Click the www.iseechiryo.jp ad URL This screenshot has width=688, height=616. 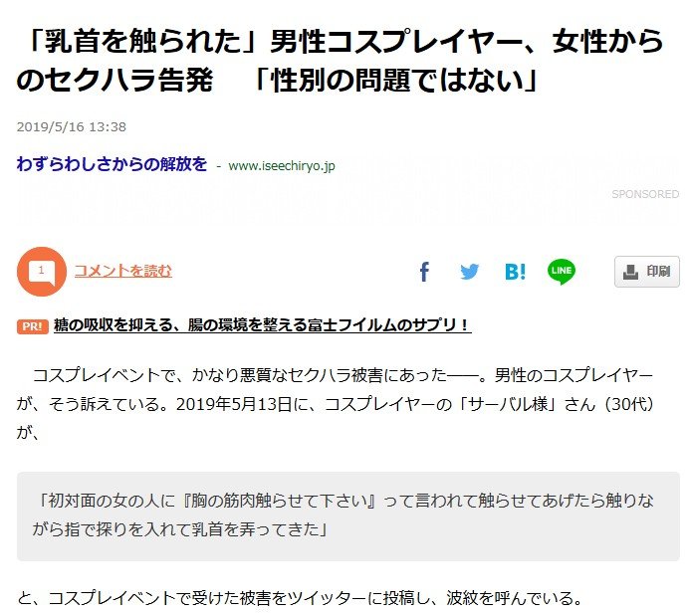coord(282,166)
